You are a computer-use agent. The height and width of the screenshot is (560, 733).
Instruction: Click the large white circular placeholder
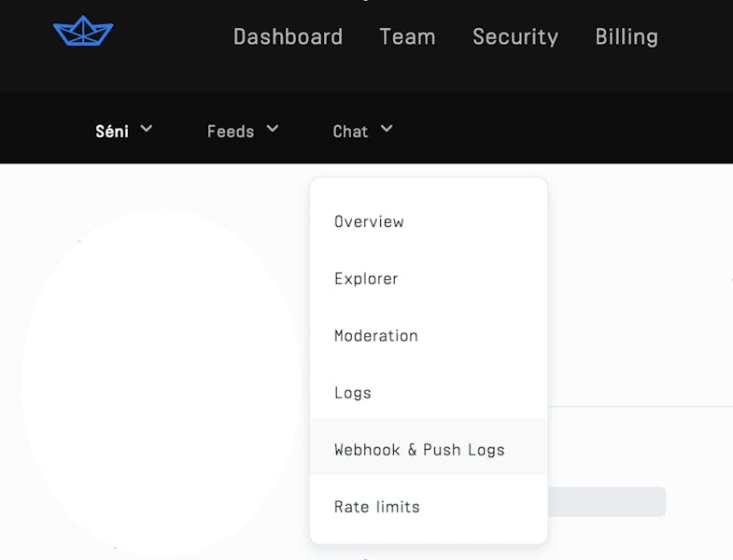(x=161, y=383)
